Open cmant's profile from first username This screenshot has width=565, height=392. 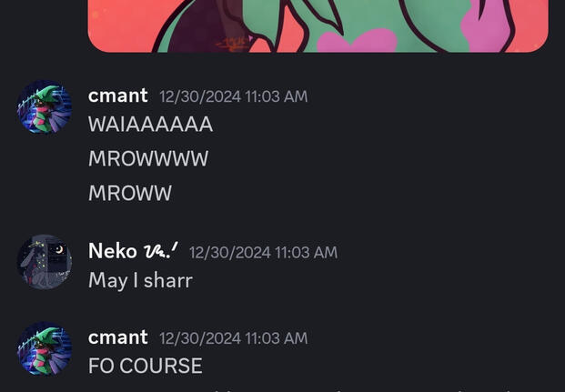(x=118, y=95)
